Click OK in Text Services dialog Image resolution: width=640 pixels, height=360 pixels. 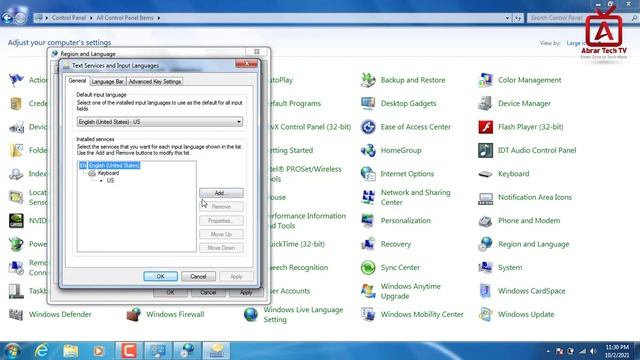click(160, 276)
